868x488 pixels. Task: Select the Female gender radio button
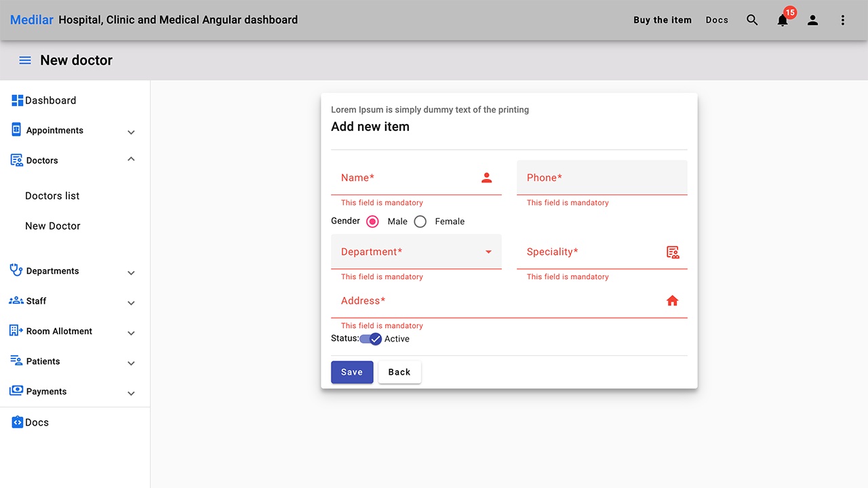[420, 221]
